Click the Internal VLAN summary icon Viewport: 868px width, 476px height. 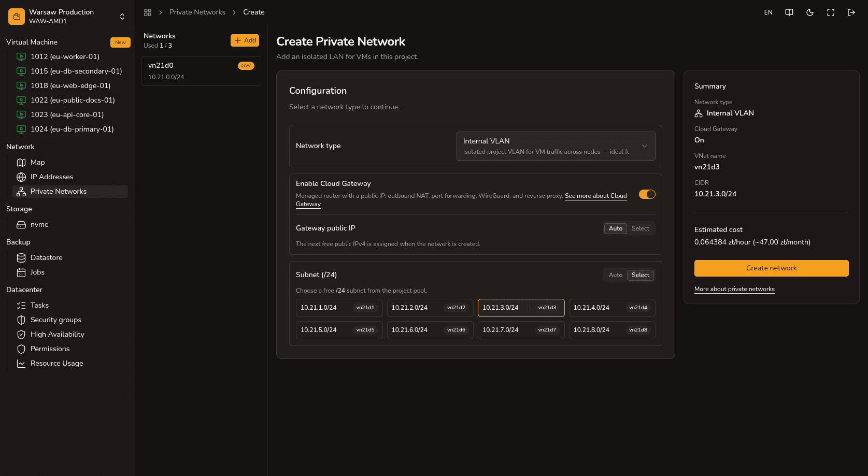point(699,113)
